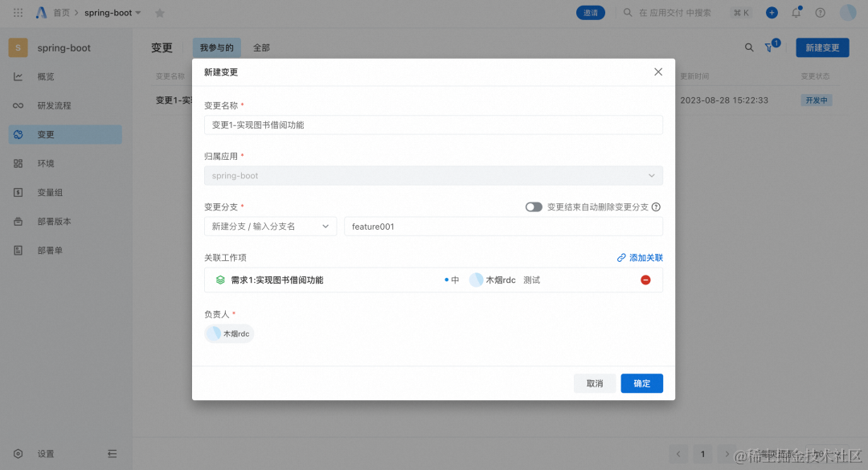Select the 我参与的 tab

tap(216, 47)
